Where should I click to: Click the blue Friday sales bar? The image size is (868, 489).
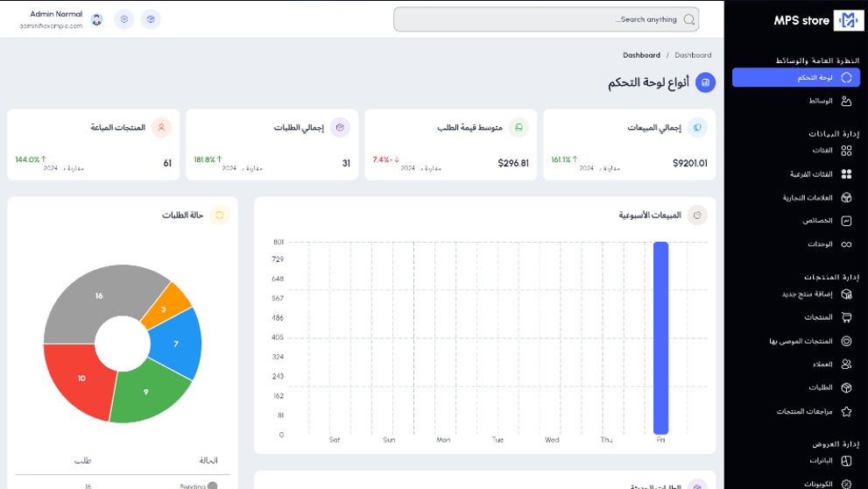click(660, 337)
